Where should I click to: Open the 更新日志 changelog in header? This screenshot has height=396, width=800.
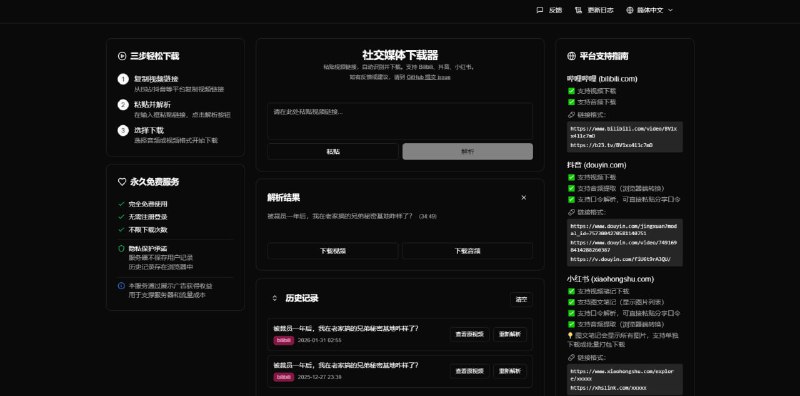click(594, 10)
